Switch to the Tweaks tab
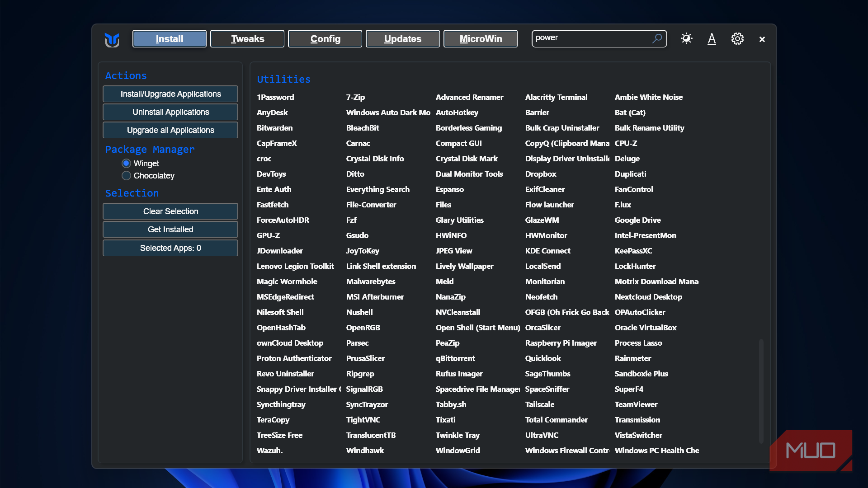Screen dimensions: 868x488 point(247,39)
